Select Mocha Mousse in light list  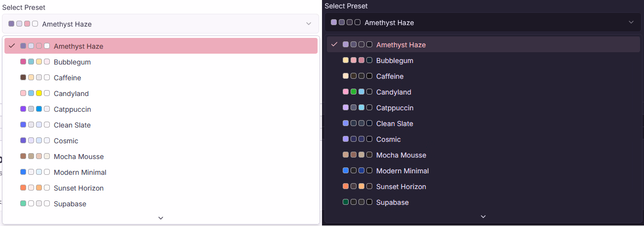[x=161, y=157]
